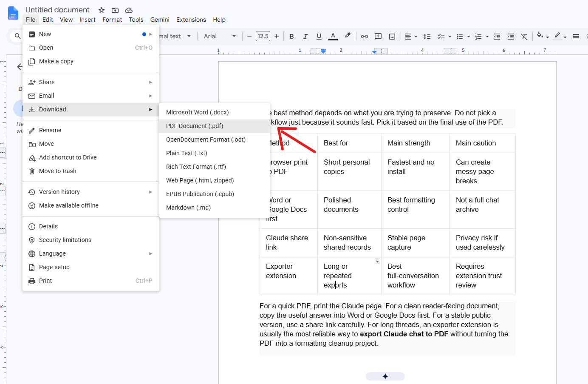The height and width of the screenshot is (384, 588).
Task: Select the Email menu entry
Action: point(91,96)
